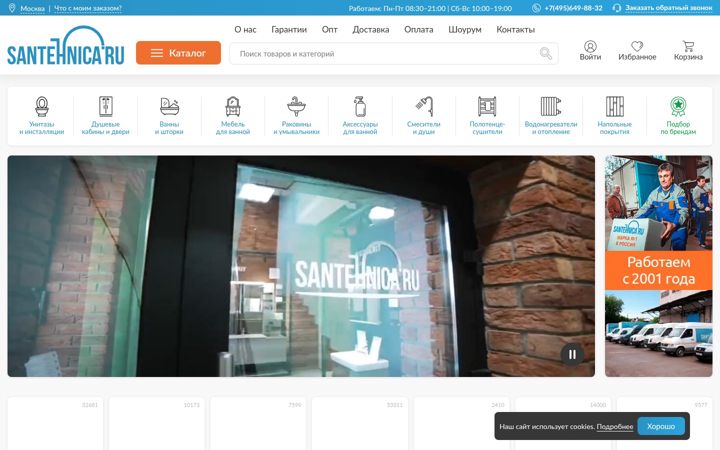This screenshot has width=720, height=450.
Task: Open Полотенцесушители category
Action: click(487, 116)
